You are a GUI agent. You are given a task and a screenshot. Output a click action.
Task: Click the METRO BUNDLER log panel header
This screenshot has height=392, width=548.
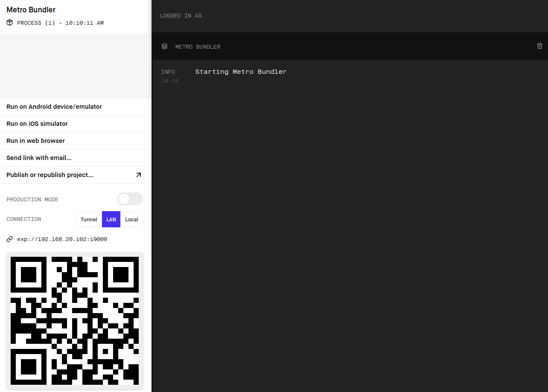[x=350, y=46]
